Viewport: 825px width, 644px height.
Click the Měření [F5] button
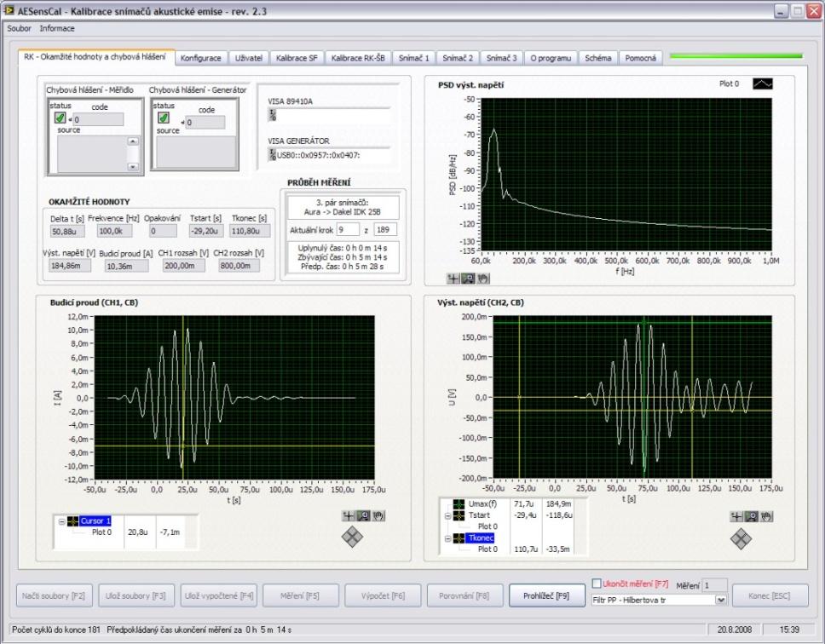tap(300, 595)
